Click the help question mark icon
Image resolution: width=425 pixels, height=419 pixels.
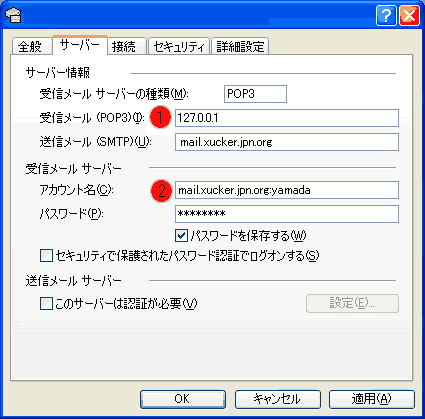pyautogui.click(x=386, y=15)
